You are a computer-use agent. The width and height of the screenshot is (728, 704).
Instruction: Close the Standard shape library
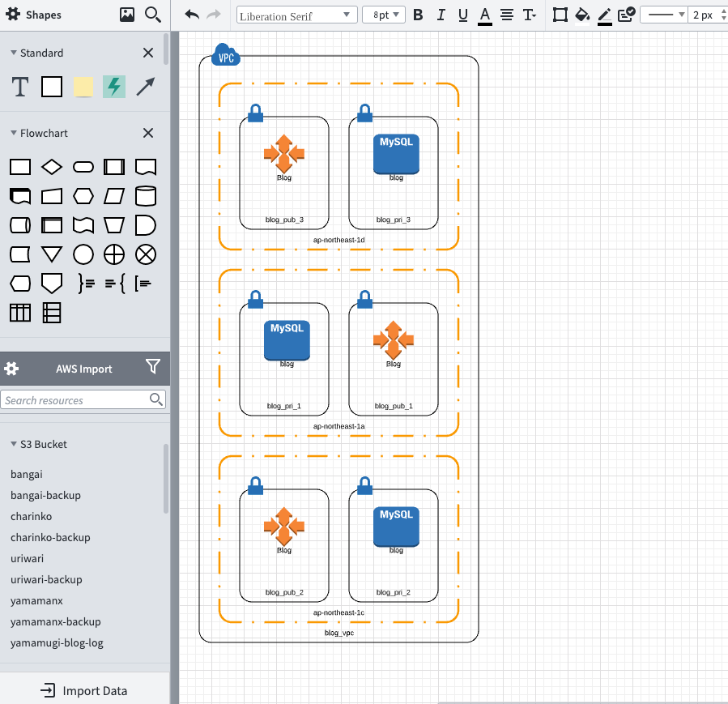tap(148, 53)
